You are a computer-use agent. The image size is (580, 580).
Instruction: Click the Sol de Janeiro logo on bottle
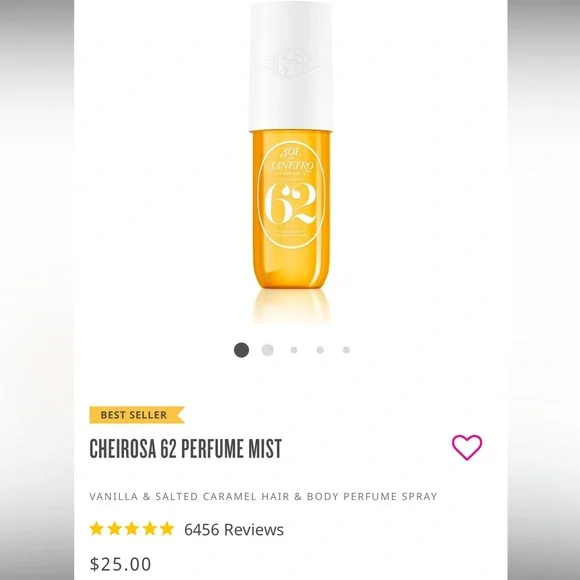291,161
